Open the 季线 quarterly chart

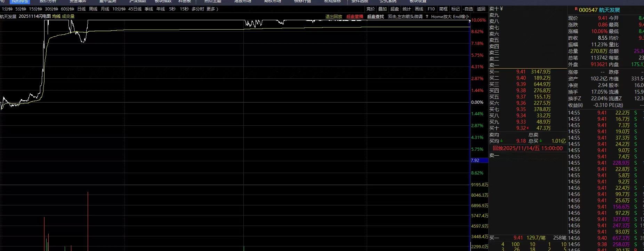tap(149, 9)
